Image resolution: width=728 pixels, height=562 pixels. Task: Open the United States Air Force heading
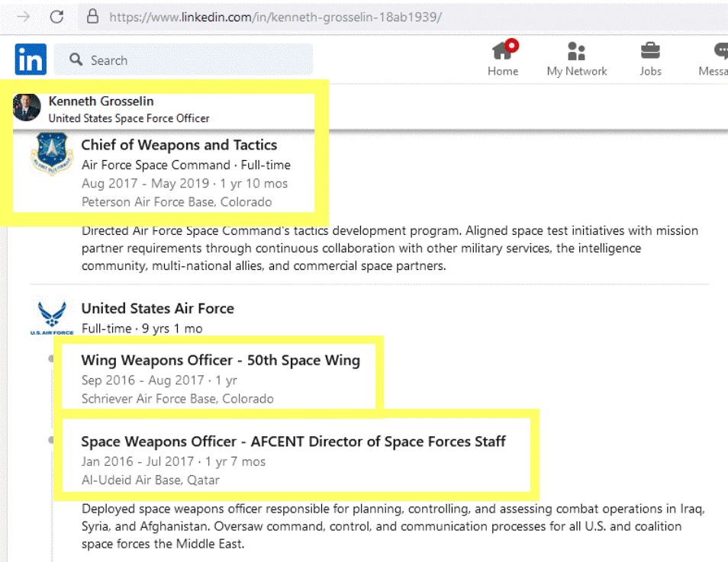(158, 309)
